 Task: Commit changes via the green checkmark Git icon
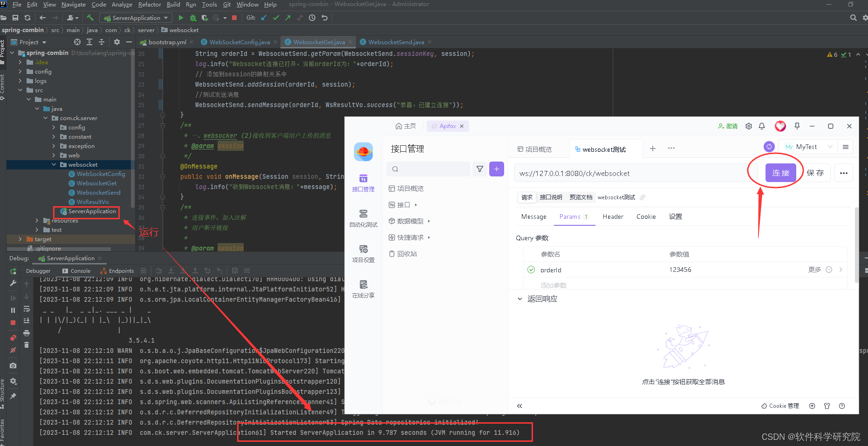[276, 18]
